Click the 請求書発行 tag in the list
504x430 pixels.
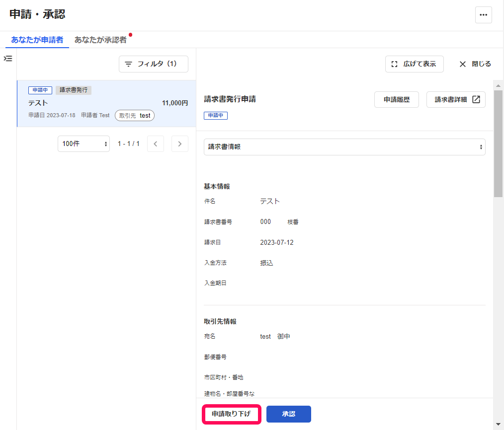[x=74, y=90]
